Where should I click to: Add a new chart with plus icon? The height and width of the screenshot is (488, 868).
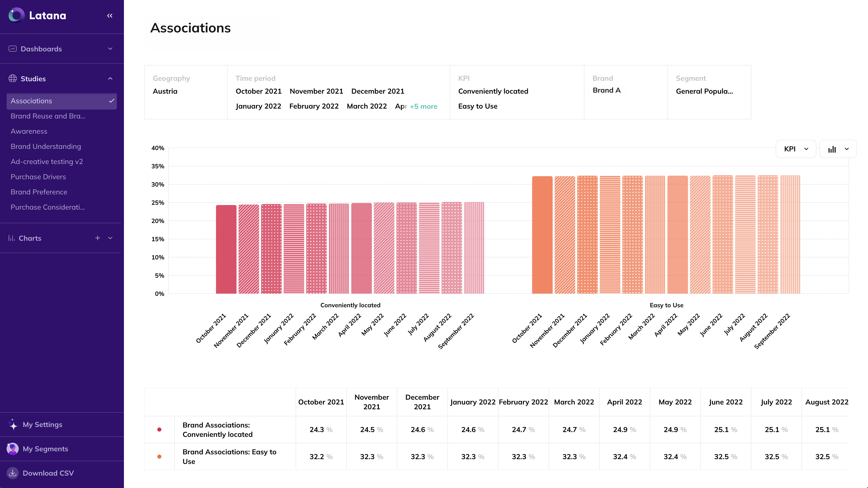click(x=97, y=238)
